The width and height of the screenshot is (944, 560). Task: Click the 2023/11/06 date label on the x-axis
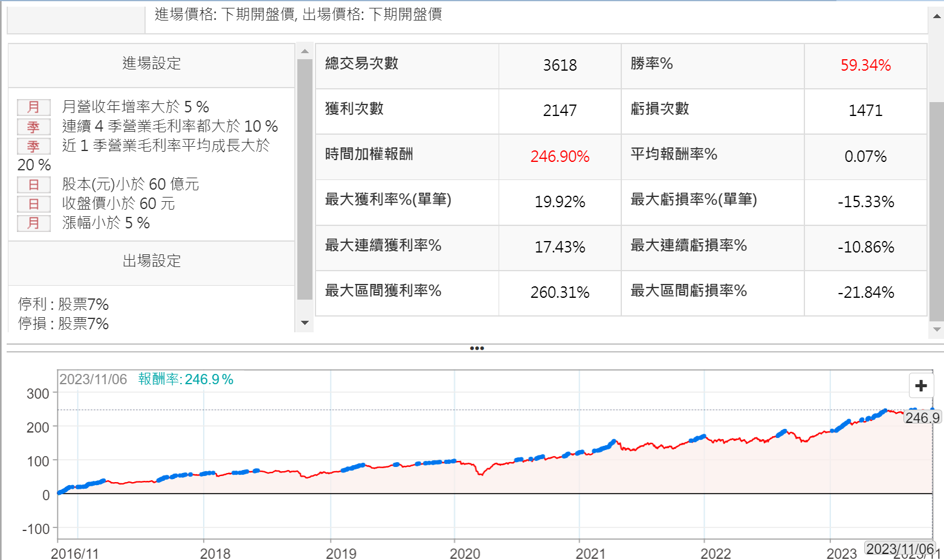(899, 549)
